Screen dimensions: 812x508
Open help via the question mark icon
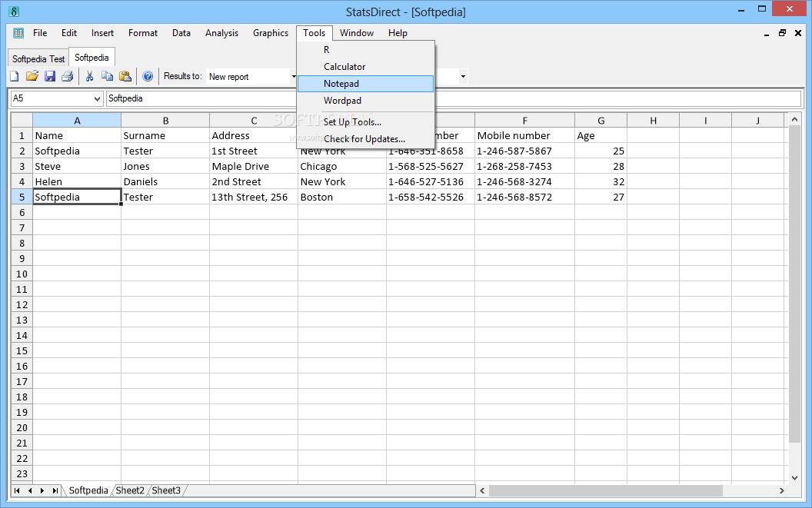[148, 77]
